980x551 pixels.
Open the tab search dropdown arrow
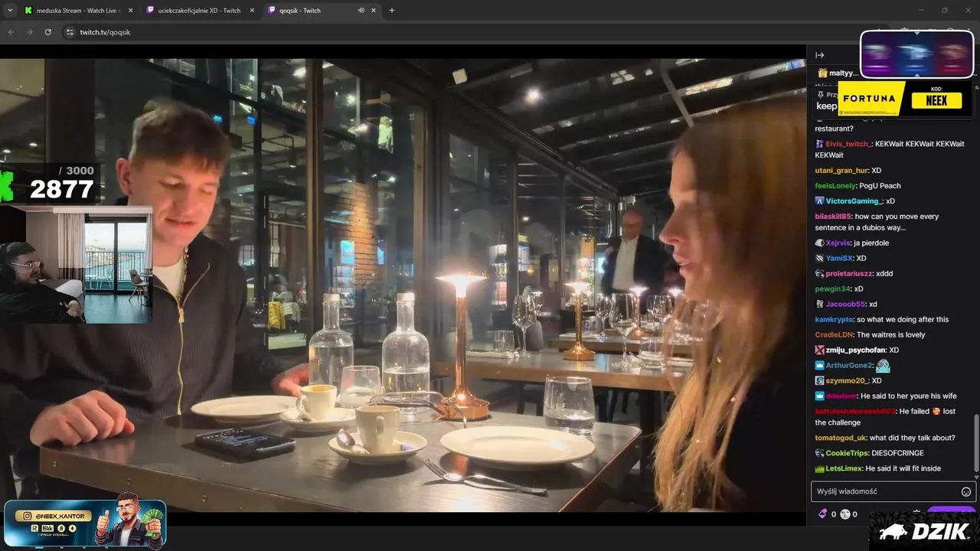(x=10, y=11)
